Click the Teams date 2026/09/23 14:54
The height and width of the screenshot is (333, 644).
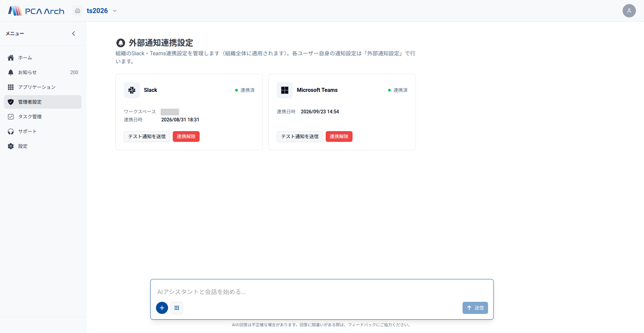point(320,112)
